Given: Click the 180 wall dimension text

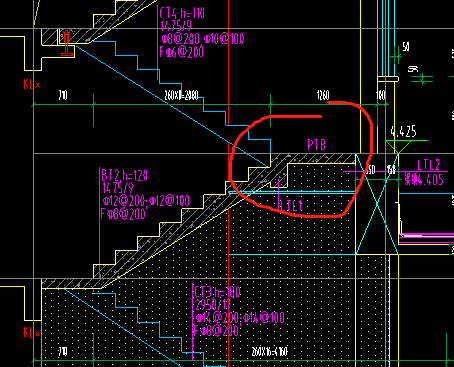Looking at the screenshot, I should point(381,96).
